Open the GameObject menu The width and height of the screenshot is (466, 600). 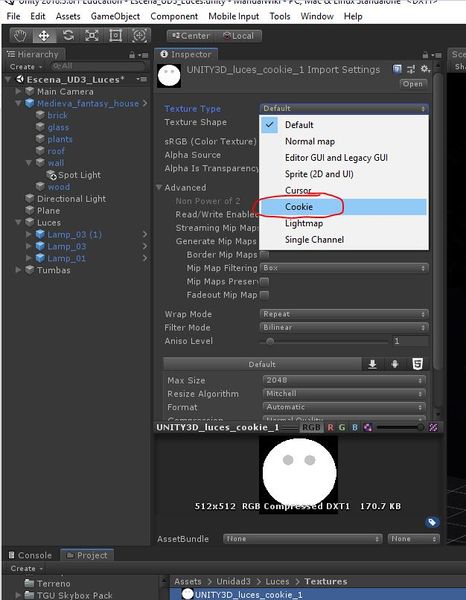[115, 16]
